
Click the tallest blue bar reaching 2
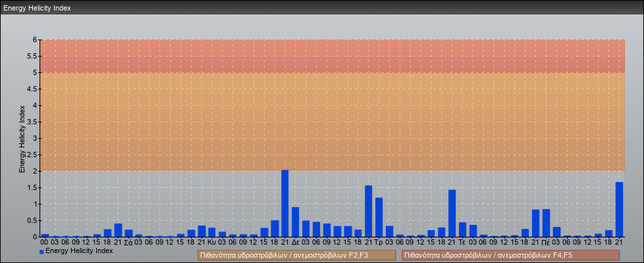coord(284,204)
